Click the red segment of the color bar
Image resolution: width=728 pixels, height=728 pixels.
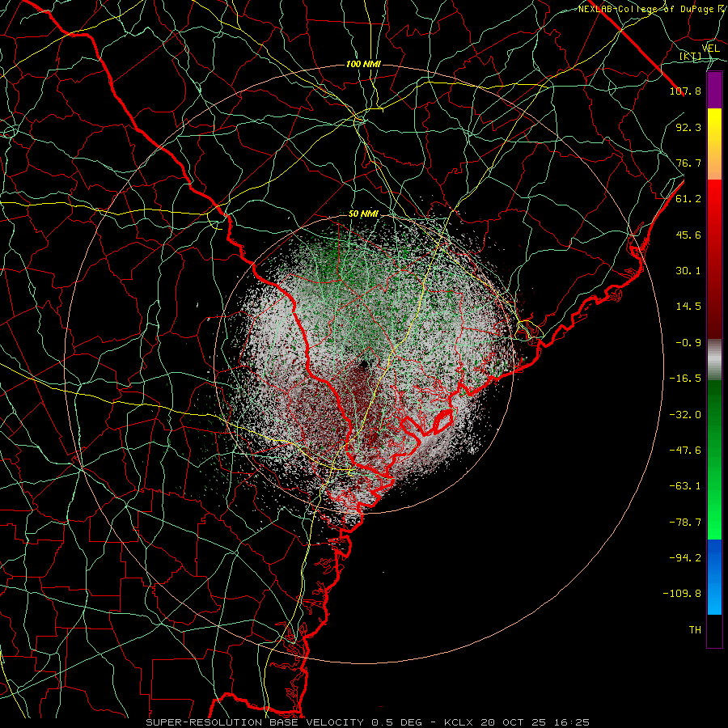tap(714, 259)
